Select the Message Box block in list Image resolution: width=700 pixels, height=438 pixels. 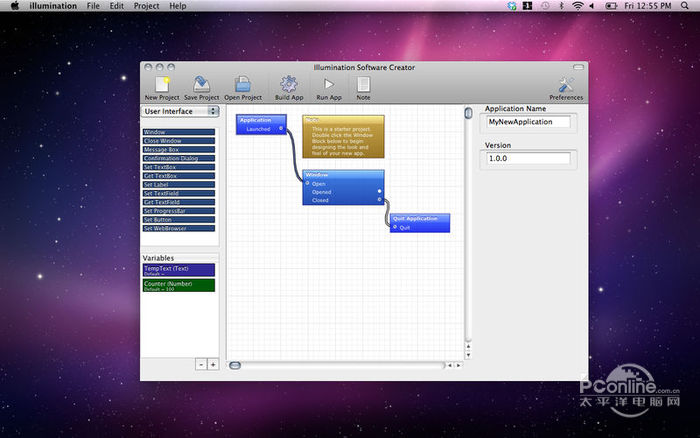coord(179,149)
